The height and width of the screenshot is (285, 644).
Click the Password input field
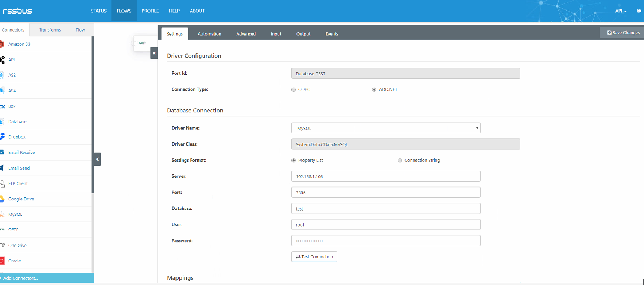point(386,241)
